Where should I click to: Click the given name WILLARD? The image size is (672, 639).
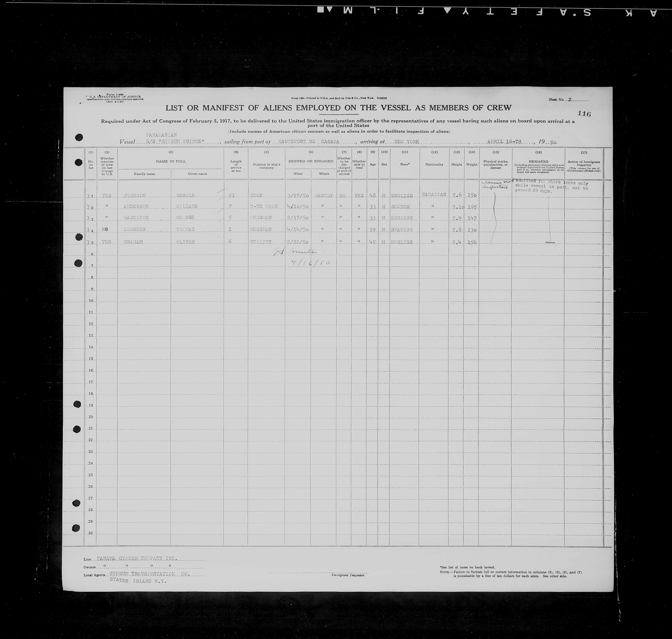click(x=187, y=206)
